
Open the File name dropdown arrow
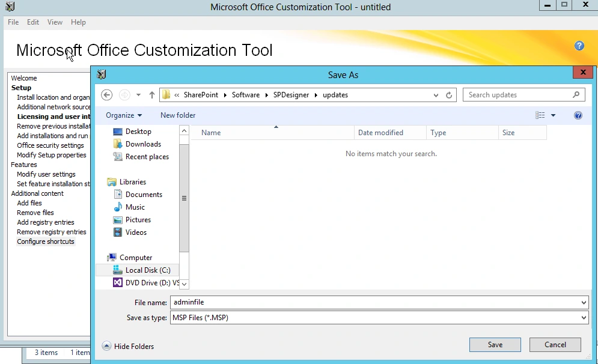point(584,303)
